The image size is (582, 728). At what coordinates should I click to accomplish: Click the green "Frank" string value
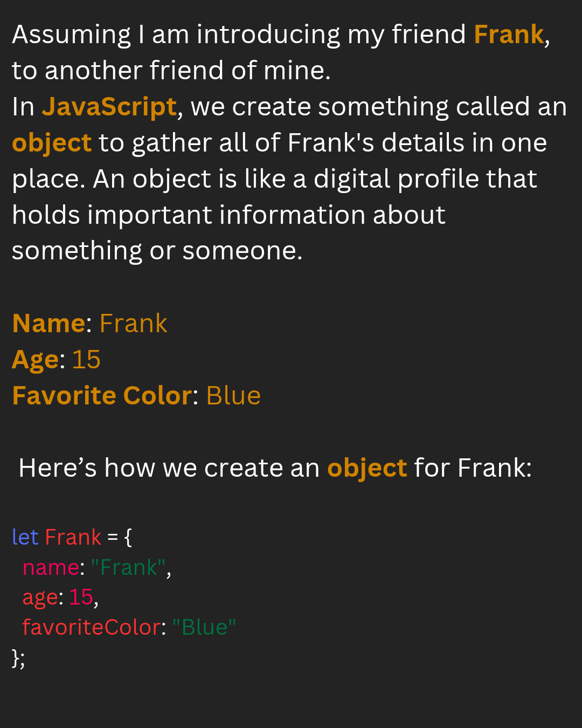coord(128,567)
